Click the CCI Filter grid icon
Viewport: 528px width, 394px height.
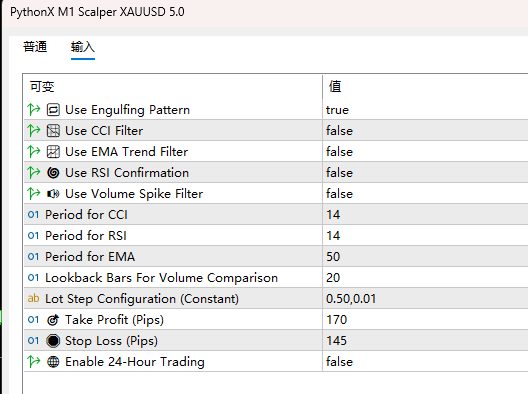pos(53,131)
